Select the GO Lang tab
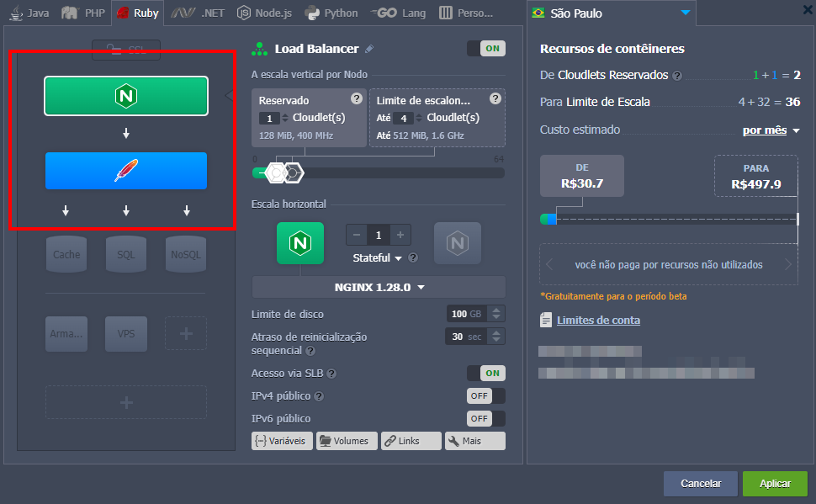The height and width of the screenshot is (504, 816). [398, 13]
